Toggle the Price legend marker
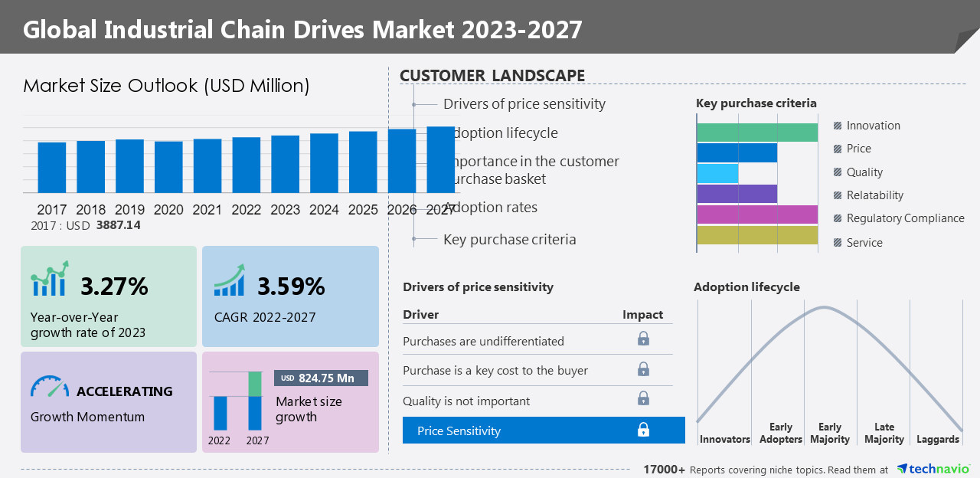This screenshot has height=478, width=980. point(838,149)
